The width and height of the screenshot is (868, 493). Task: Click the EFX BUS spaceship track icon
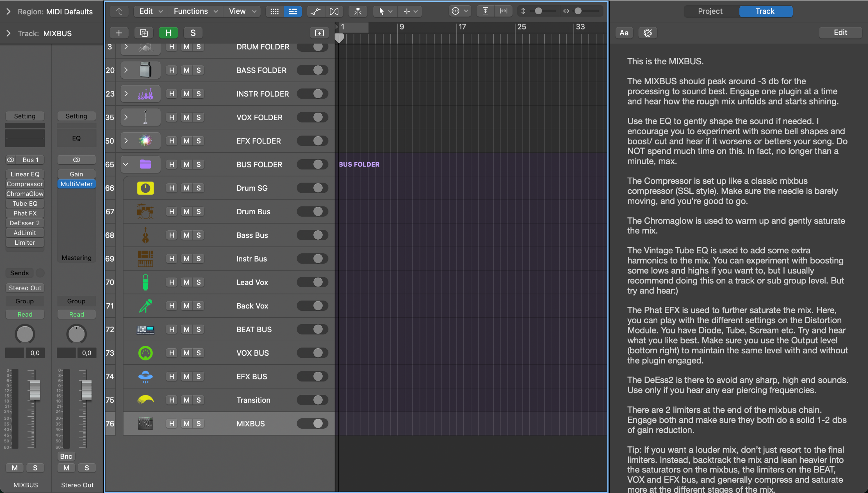(x=145, y=377)
